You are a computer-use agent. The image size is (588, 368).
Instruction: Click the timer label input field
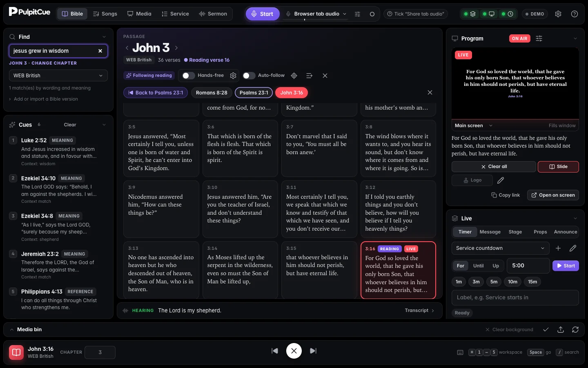pos(515,298)
